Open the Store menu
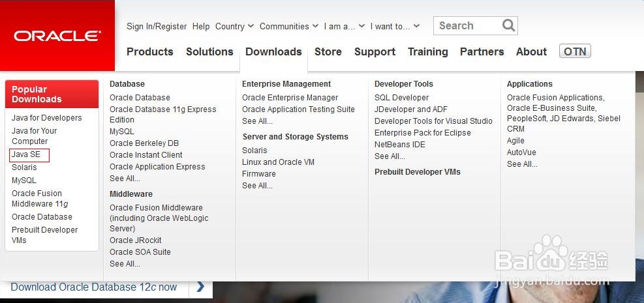Viewport: 644px width, 303px height. tap(328, 51)
